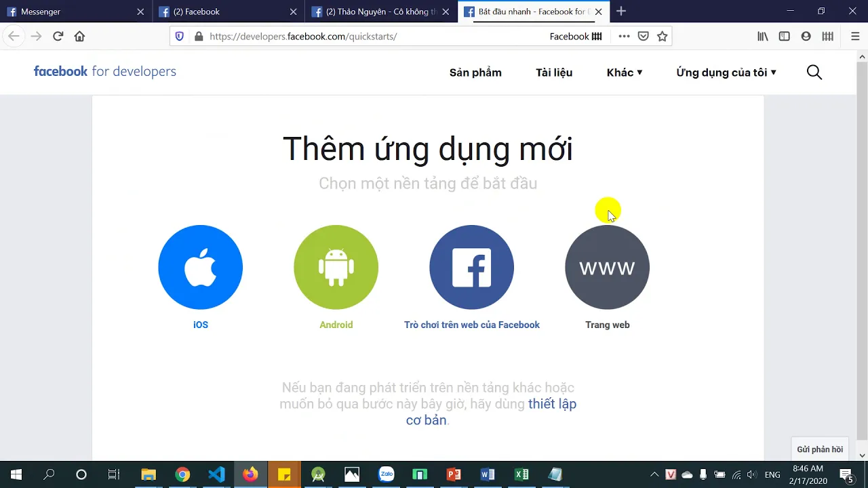Viewport: 868px width, 488px height.
Task: Open Facebook Container extension toolbar icon
Action: pyautogui.click(x=827, y=37)
